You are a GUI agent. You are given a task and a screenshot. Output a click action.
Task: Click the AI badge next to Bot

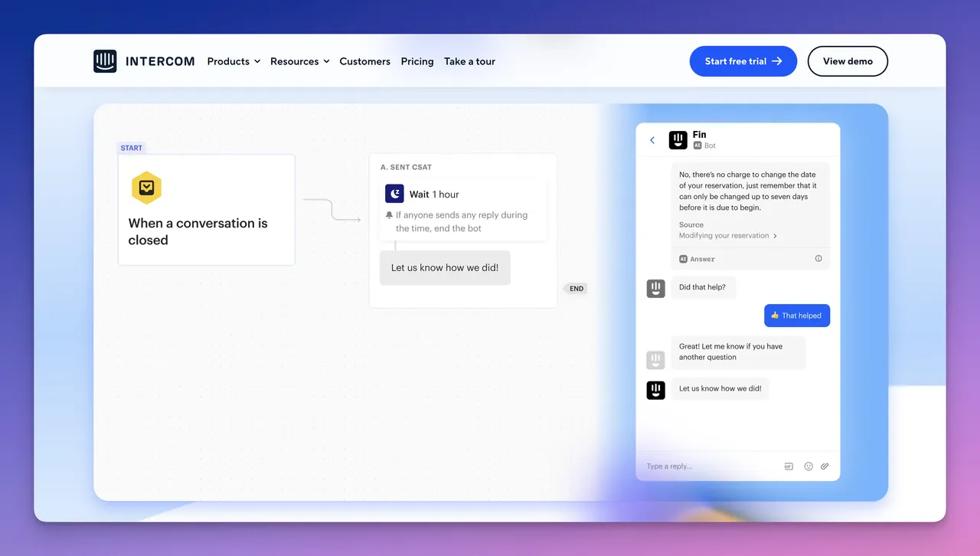[697, 146]
